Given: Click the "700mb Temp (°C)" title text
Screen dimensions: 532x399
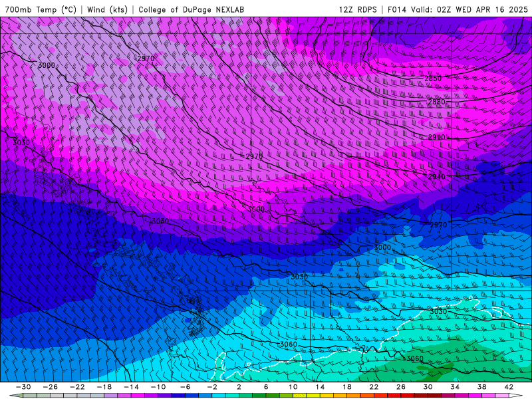Looking at the screenshot, I should pyautogui.click(x=41, y=9).
